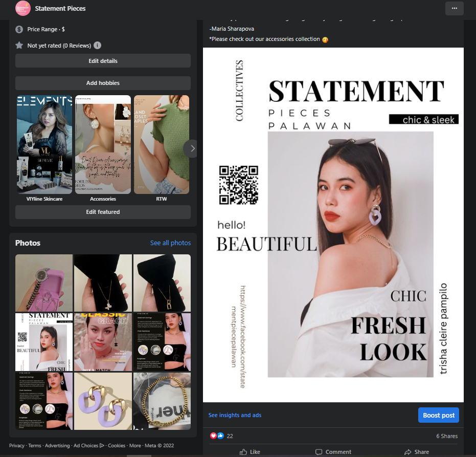Click the Boost post button
The image size is (476, 457).
[438, 415]
